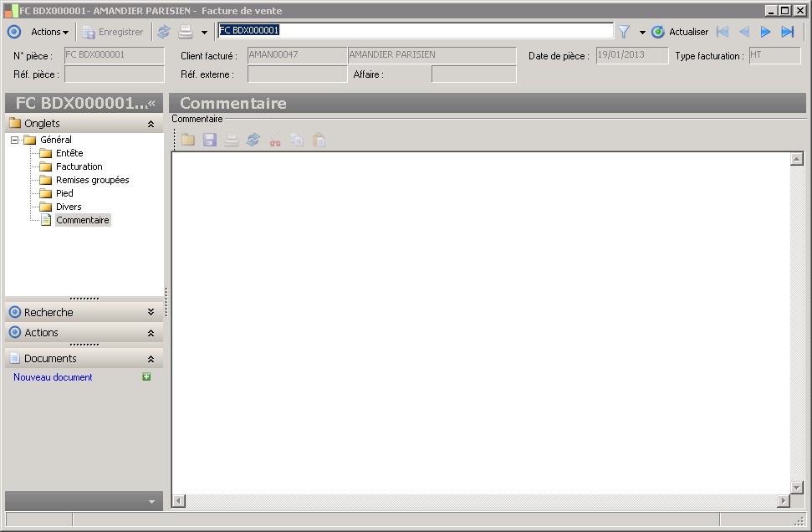Click the open folder icon in comment toolbar
The image size is (812, 532).
(x=188, y=140)
